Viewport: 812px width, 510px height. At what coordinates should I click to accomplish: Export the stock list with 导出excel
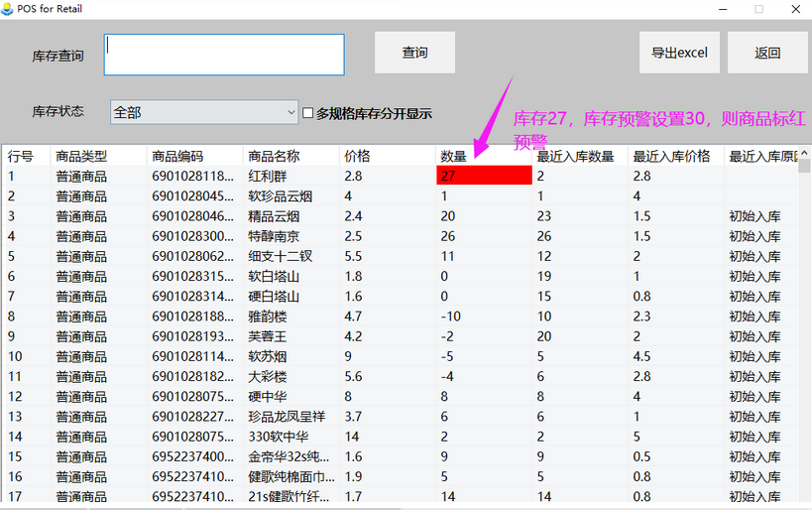(679, 53)
